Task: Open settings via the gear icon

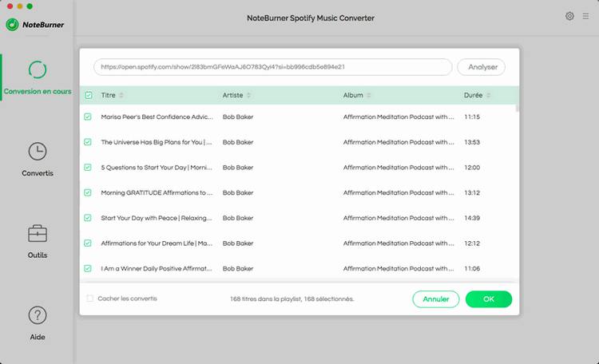Action: point(569,16)
